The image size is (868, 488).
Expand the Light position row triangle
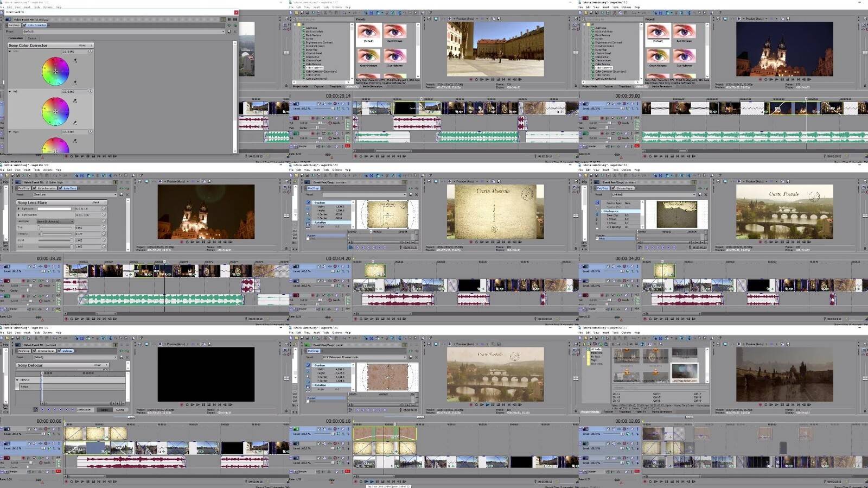coord(18,215)
